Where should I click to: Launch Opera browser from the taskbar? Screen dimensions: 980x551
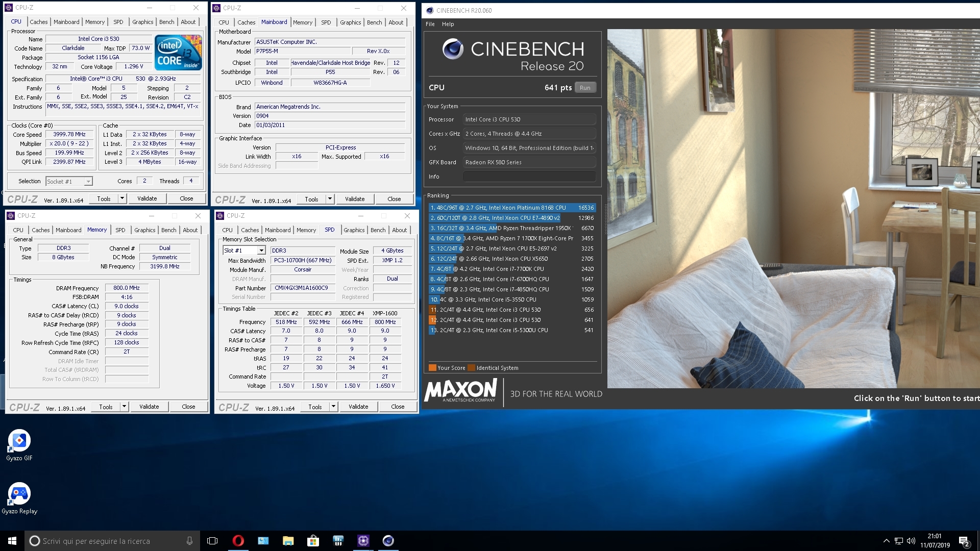click(238, 541)
